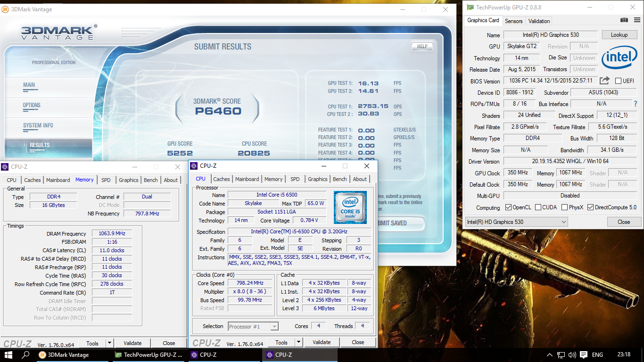This screenshot has width=644, height=362.
Task: Click the 3DMark Vantage title bar icon
Action: 5,9
